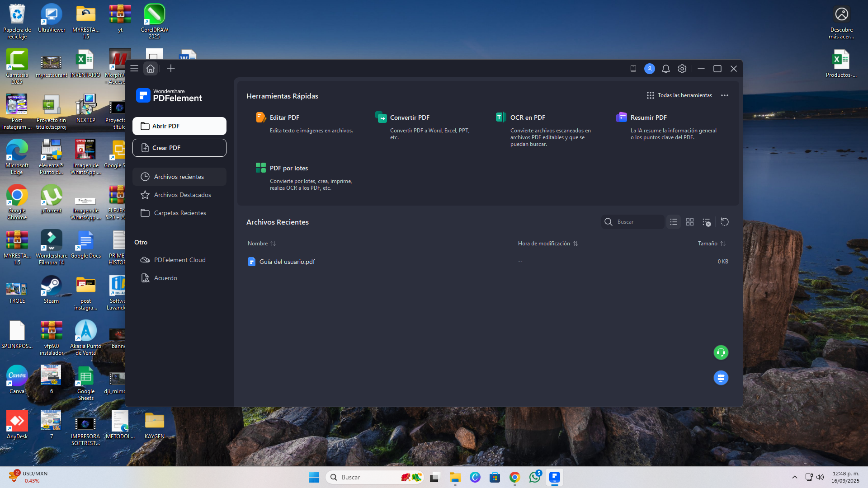The height and width of the screenshot is (488, 868).
Task: Open settings gear in title bar
Action: [x=682, y=69]
